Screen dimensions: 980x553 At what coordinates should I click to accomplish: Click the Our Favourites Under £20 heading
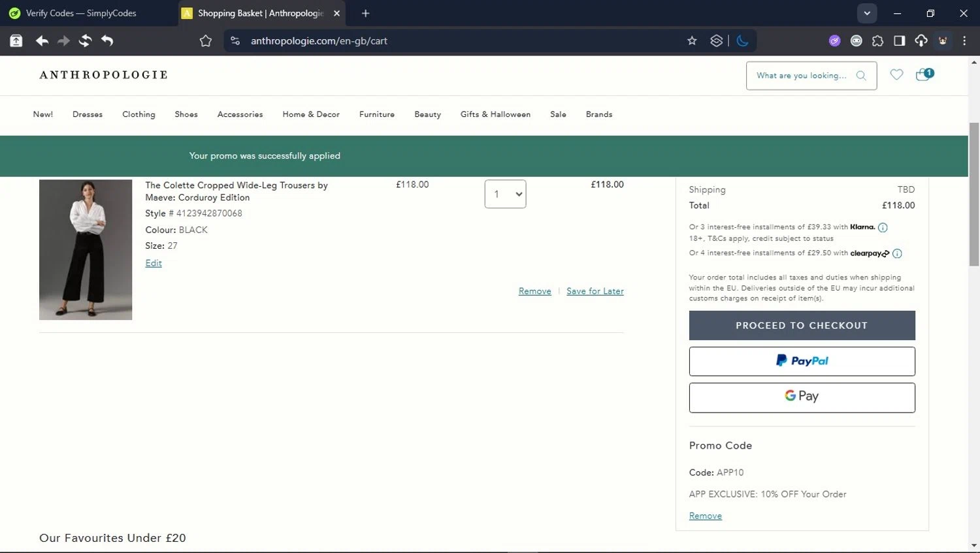tap(112, 538)
